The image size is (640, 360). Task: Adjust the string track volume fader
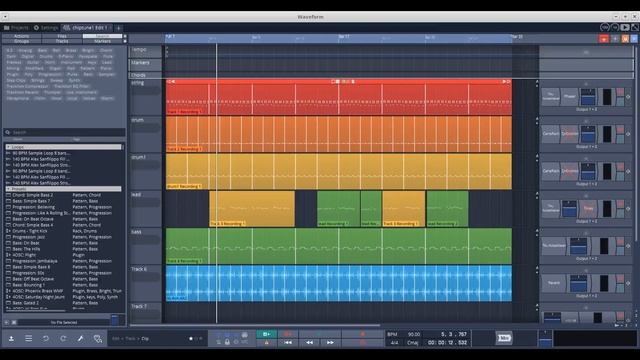coord(588,97)
